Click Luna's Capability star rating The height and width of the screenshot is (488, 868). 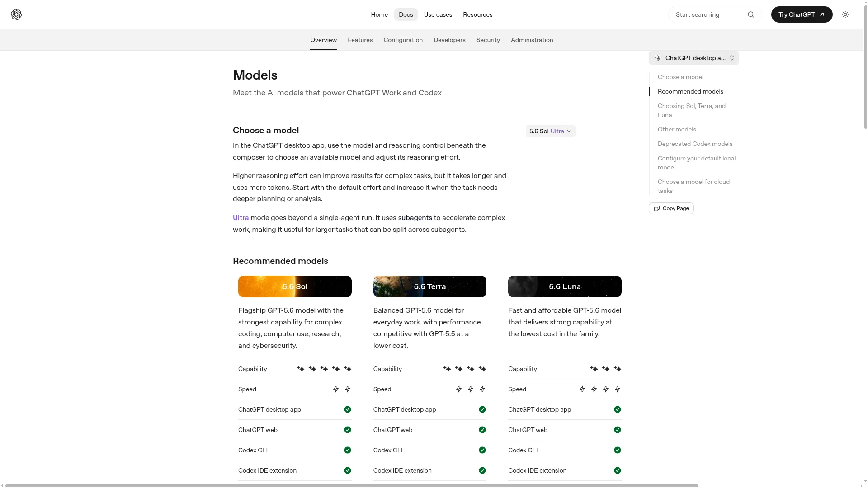tap(606, 369)
